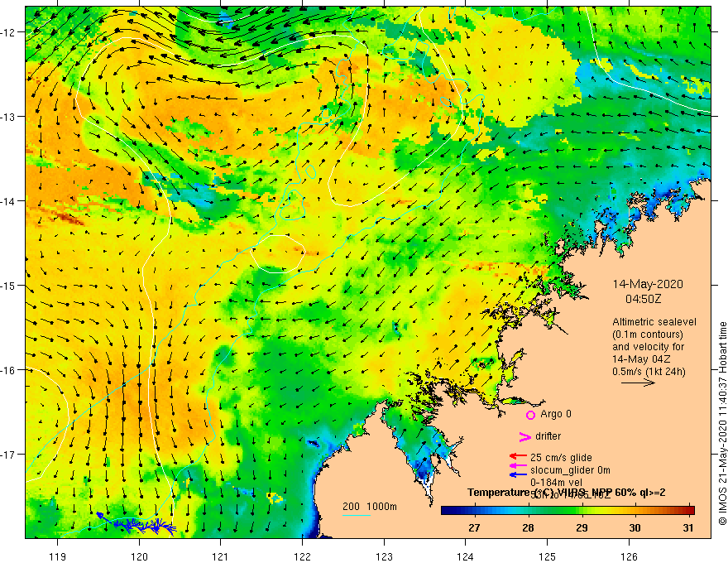Click the 'drifter' legend label

click(548, 436)
